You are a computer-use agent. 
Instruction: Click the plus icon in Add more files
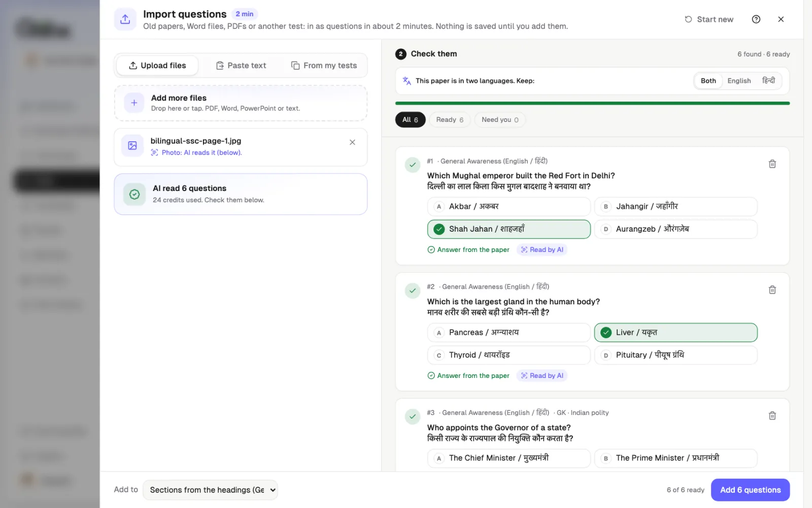134,103
